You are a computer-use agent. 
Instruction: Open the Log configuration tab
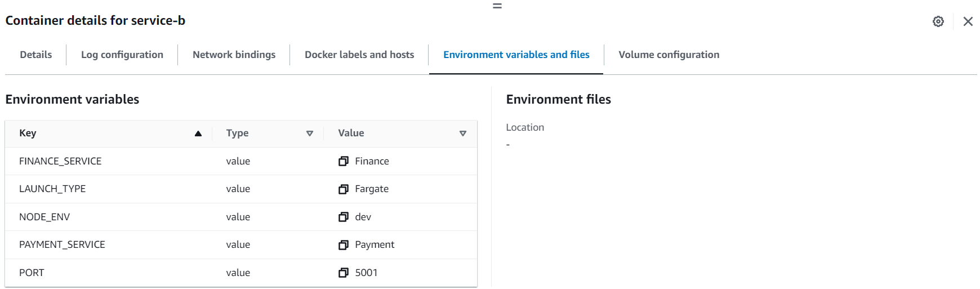point(122,55)
